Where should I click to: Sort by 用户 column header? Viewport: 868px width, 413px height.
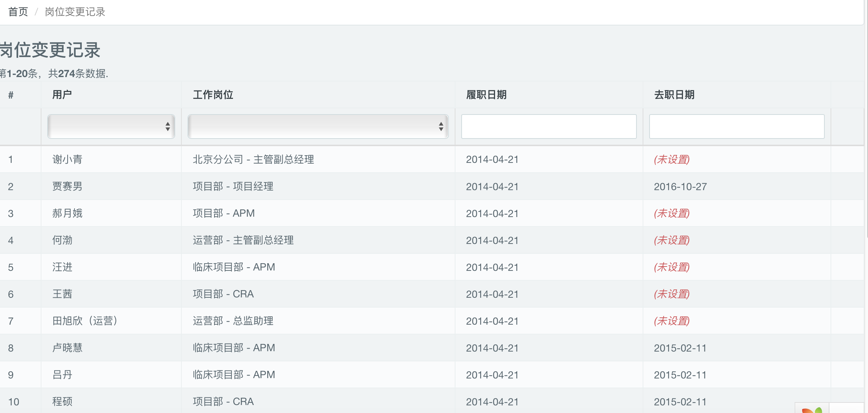coord(62,95)
